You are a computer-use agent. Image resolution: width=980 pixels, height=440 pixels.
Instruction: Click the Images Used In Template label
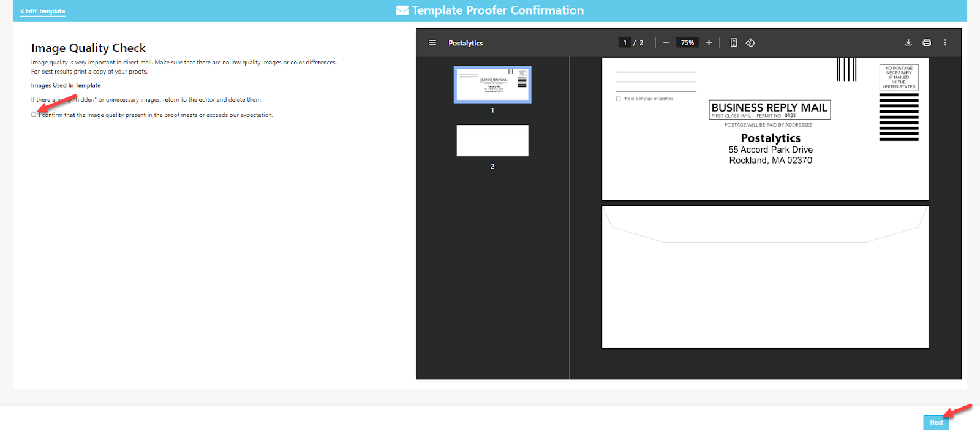(66, 85)
